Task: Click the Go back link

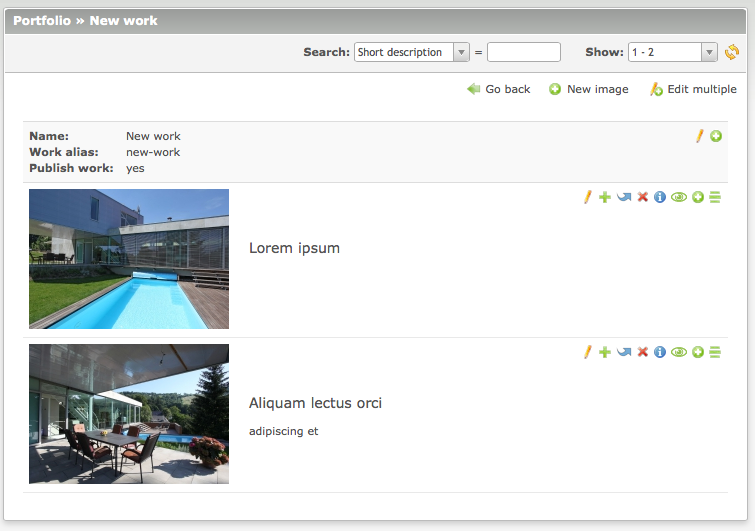Action: pyautogui.click(x=499, y=89)
